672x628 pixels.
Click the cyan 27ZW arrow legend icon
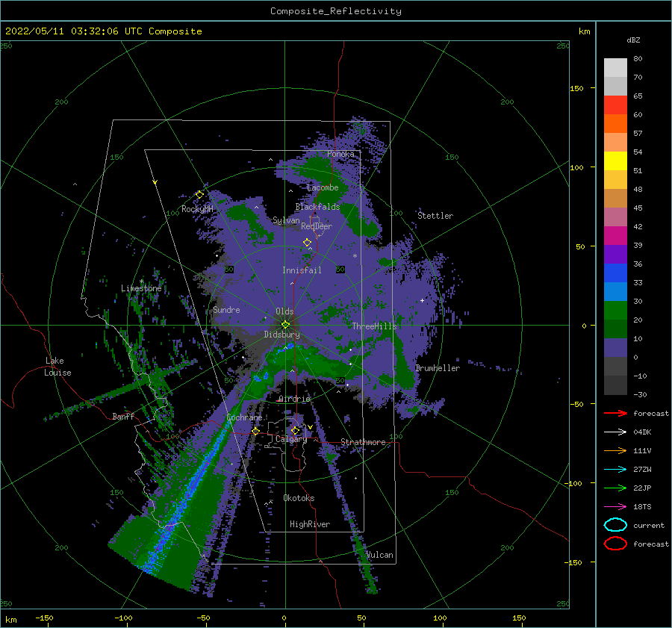tap(615, 470)
